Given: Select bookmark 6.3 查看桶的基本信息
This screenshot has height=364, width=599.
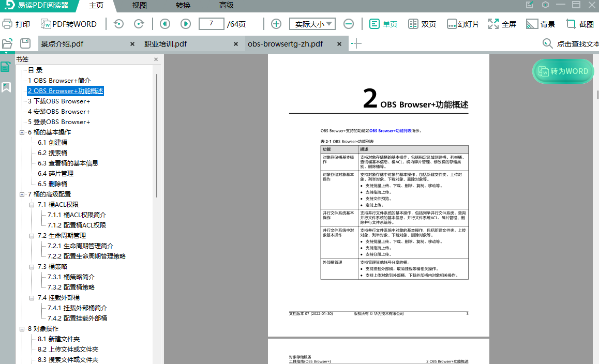Looking at the screenshot, I should coord(68,163).
